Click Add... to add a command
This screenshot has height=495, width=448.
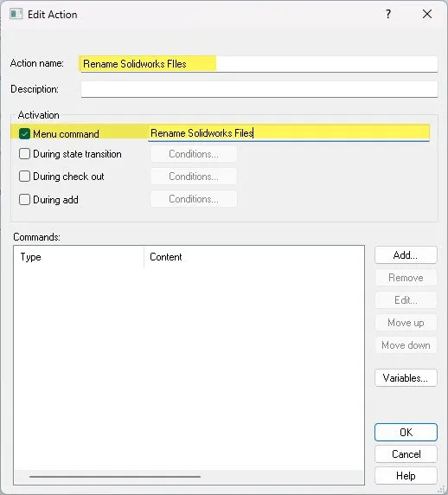[x=406, y=255]
